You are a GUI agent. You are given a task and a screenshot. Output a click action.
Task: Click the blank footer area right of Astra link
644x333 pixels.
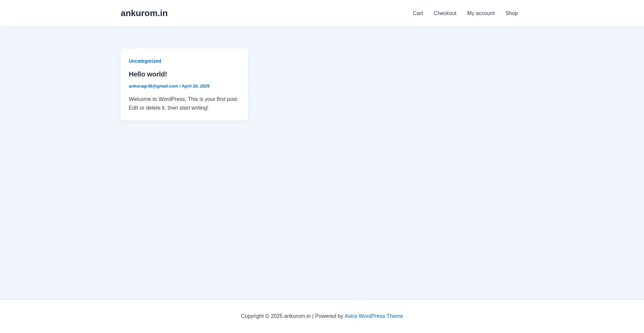503,316
